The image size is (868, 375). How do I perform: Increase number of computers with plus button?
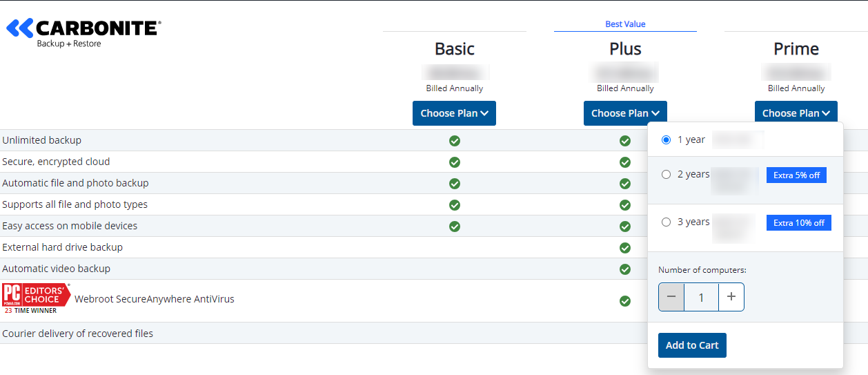[x=731, y=297]
